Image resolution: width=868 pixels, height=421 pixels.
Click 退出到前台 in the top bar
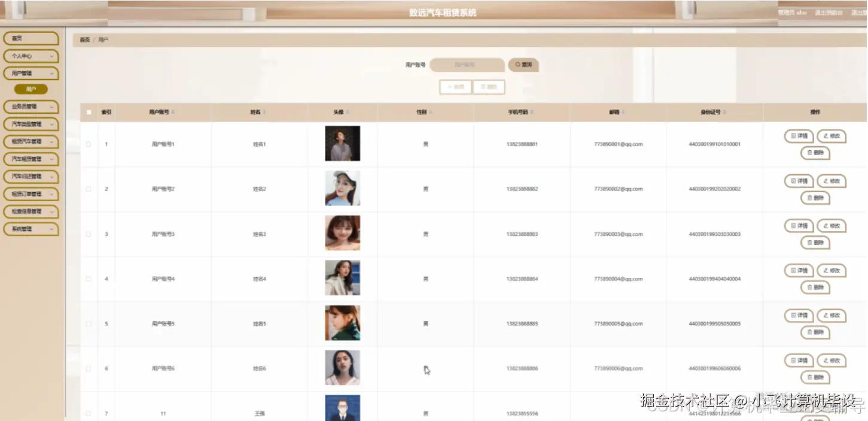click(829, 13)
